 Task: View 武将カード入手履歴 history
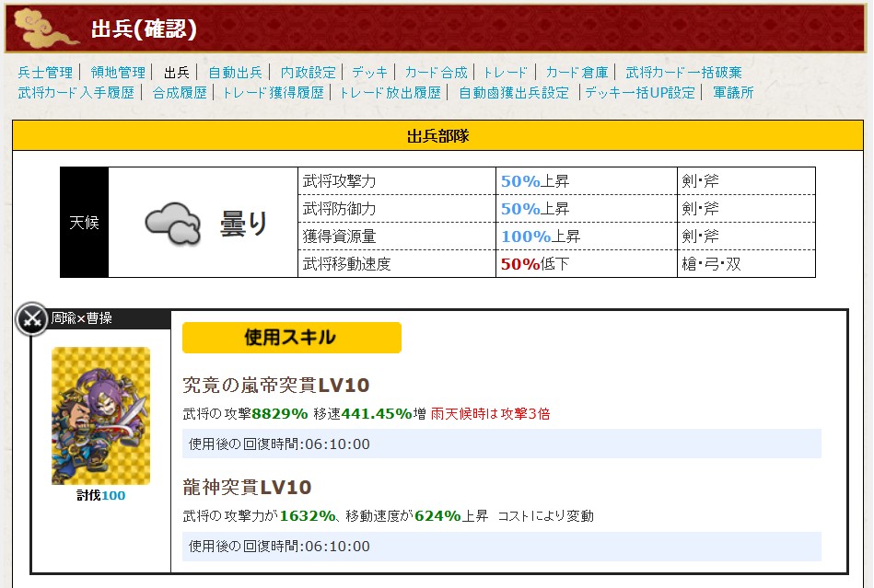76,93
